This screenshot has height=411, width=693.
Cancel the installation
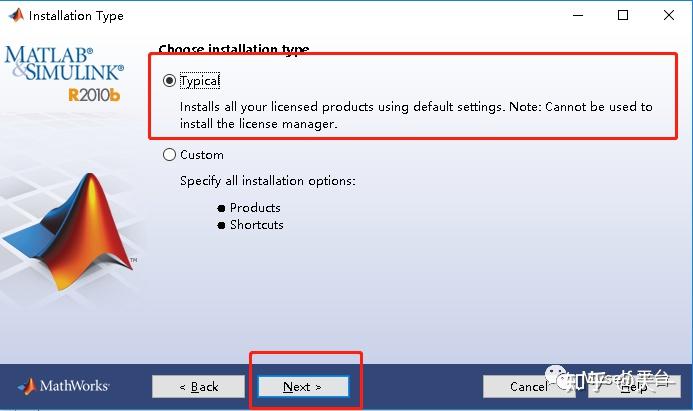click(529, 387)
